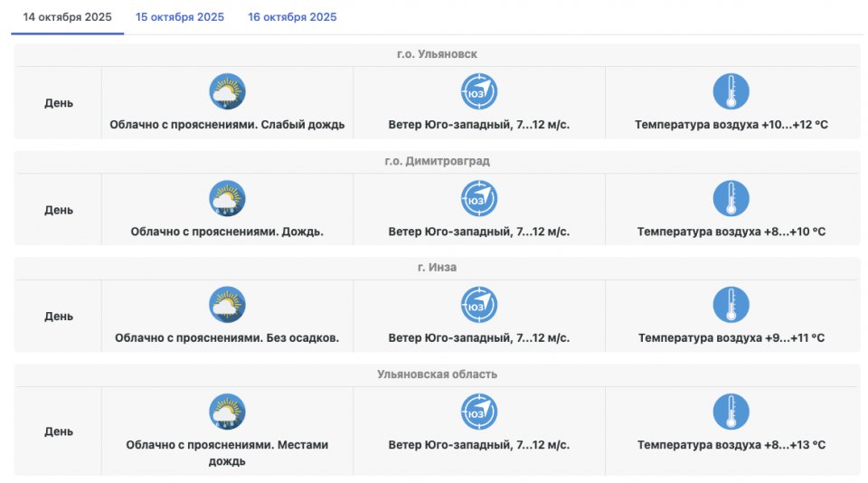The height and width of the screenshot is (483, 868).
Task: Click the ЮЗ wind icon for Инза
Action: 479,305
